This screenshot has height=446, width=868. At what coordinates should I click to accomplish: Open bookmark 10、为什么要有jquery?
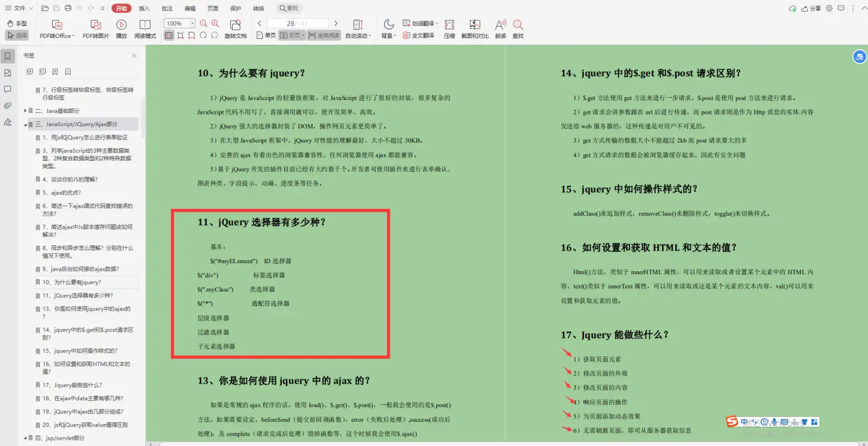pos(72,282)
